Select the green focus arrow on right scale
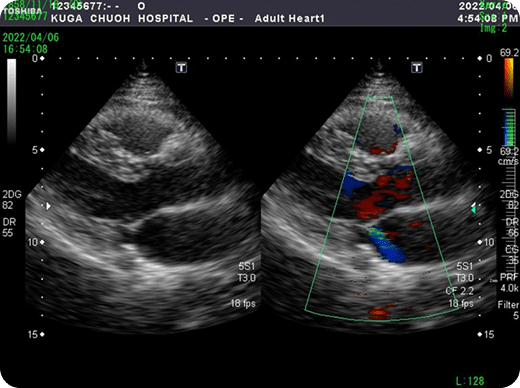This screenshot has width=520, height=388. pos(473,209)
